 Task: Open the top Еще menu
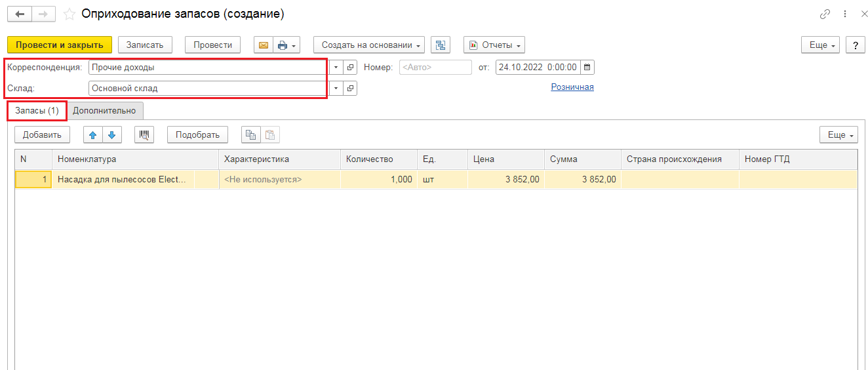click(821, 45)
